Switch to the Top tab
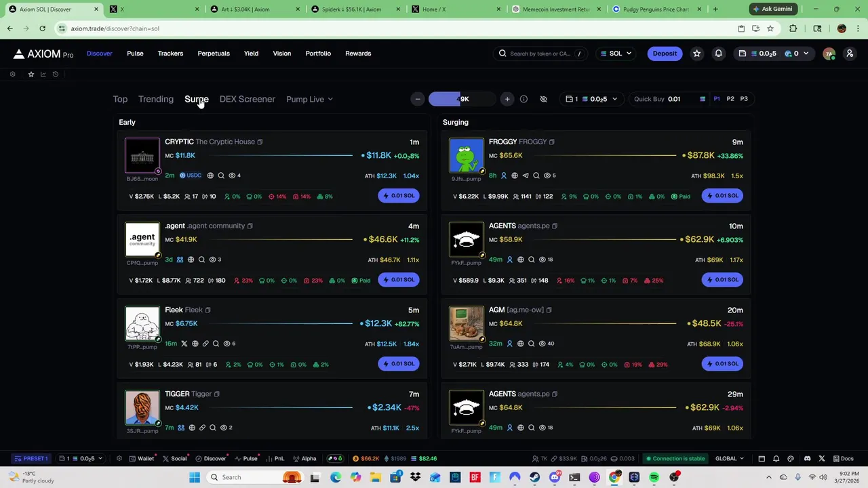The height and width of the screenshot is (488, 868). [x=120, y=99]
